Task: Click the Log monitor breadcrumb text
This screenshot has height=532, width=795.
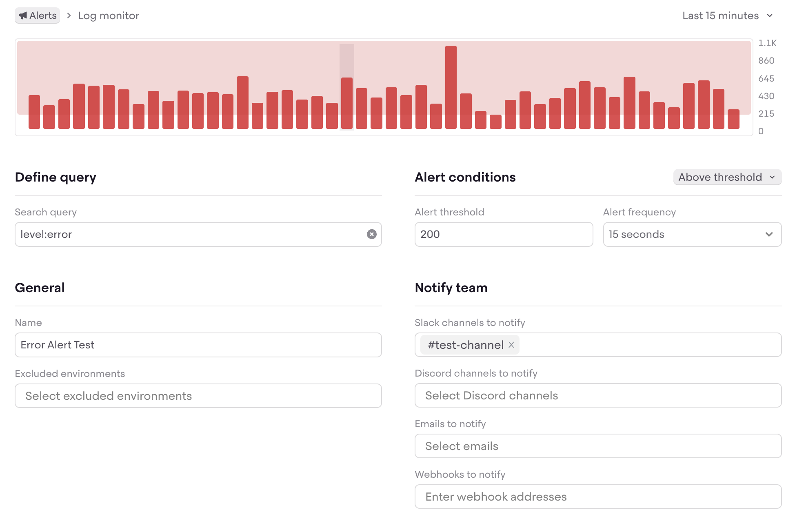Action: tap(109, 16)
